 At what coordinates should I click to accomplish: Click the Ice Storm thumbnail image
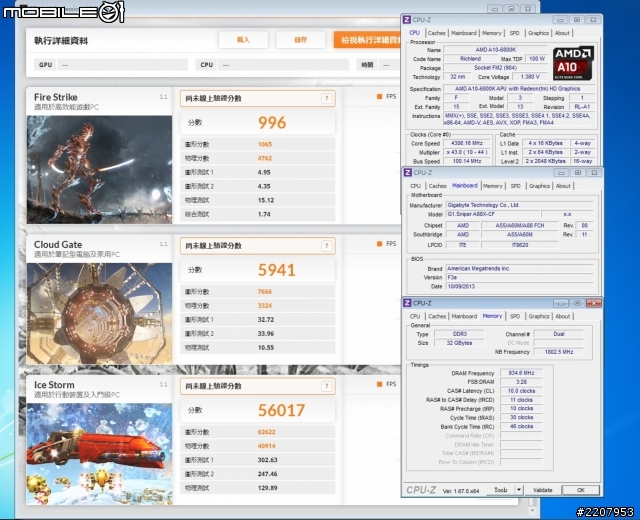coord(99,454)
